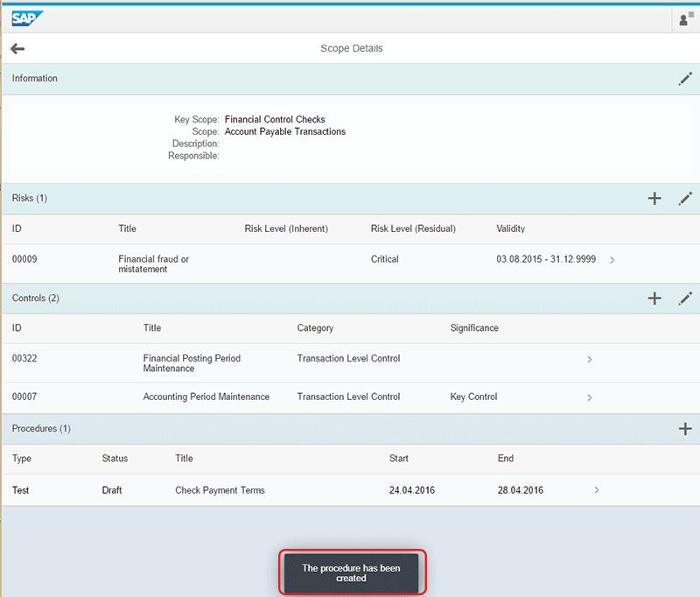Add a new risk with plus icon
700x597 pixels.
coord(654,199)
